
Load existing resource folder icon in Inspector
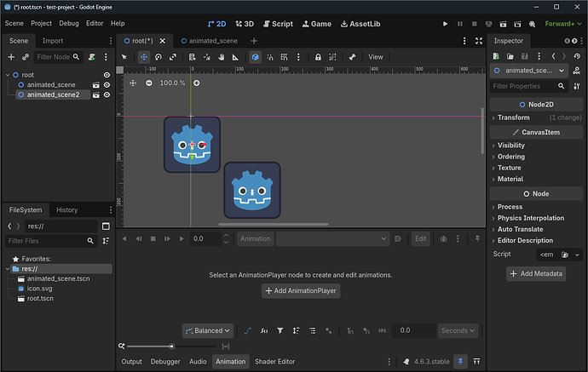click(510, 56)
